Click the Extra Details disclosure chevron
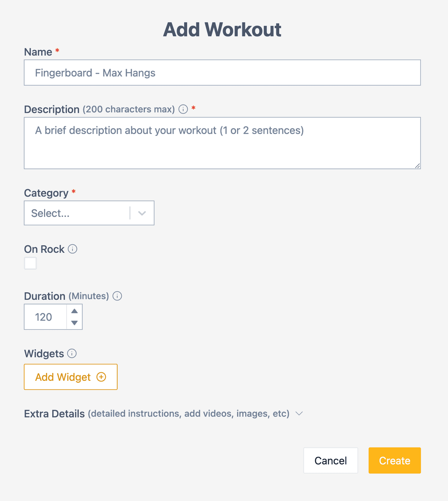This screenshot has width=448, height=501. [299, 414]
